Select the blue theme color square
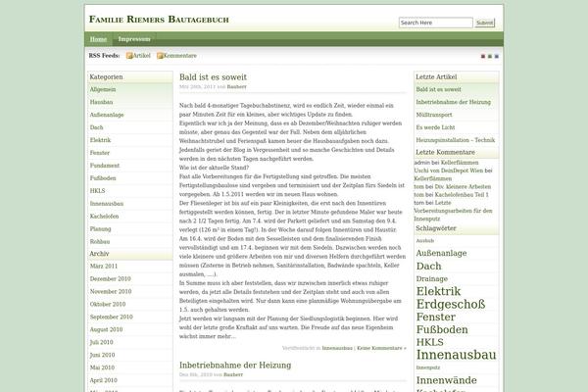This screenshot has height=392, width=588. (496, 56)
